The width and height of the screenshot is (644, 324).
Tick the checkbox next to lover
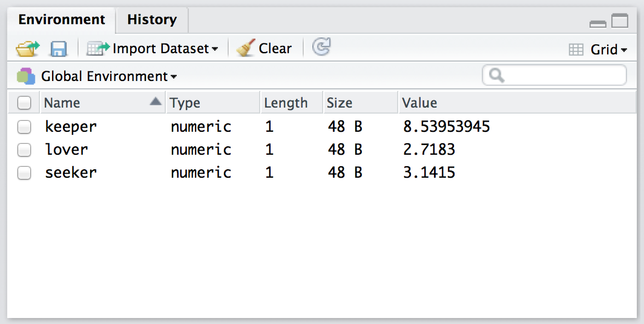[24, 150]
